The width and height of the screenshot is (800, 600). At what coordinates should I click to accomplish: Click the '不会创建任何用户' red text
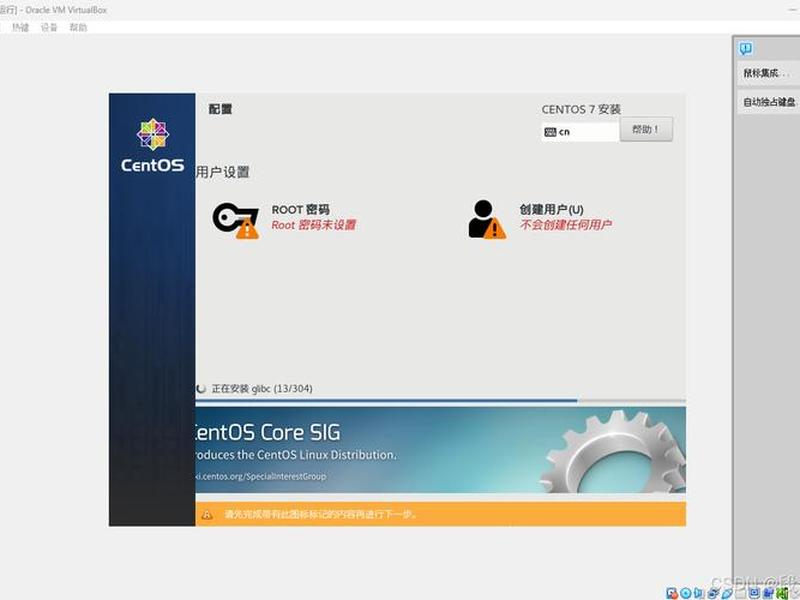pos(566,224)
